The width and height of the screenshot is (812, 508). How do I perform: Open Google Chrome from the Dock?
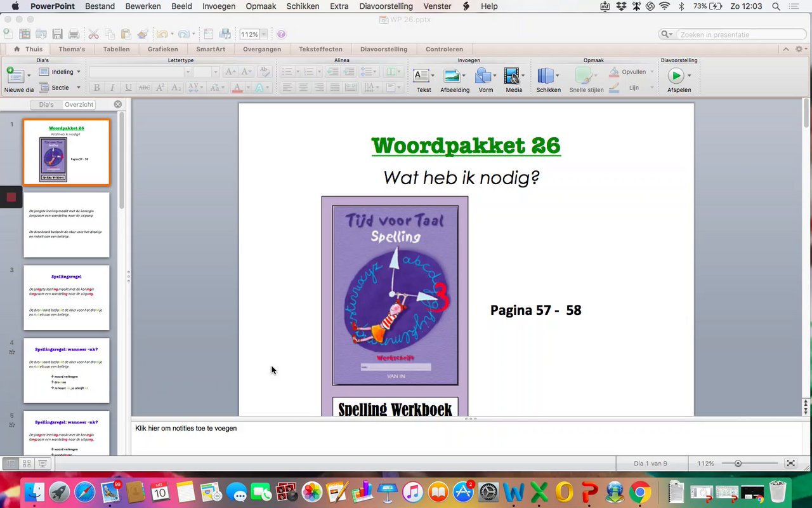pyautogui.click(x=640, y=492)
